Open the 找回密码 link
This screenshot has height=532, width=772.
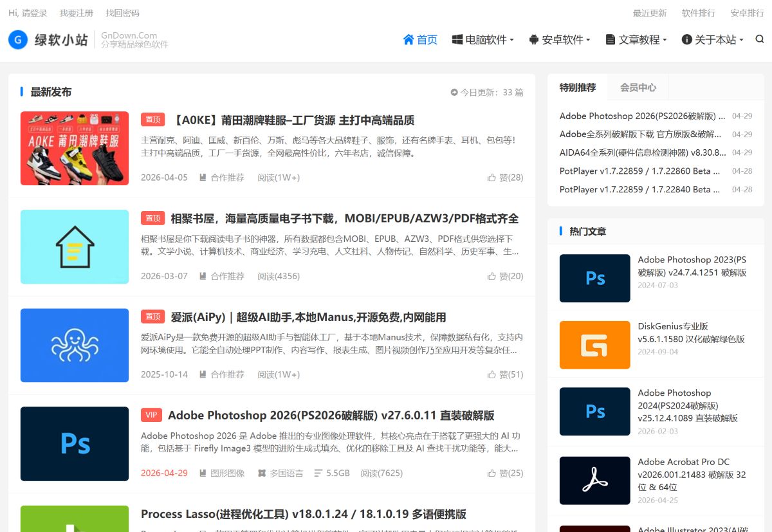point(122,13)
